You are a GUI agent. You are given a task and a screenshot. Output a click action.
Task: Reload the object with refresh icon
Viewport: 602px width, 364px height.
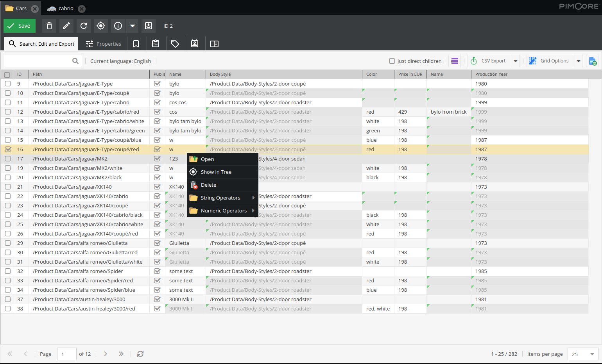tap(84, 26)
